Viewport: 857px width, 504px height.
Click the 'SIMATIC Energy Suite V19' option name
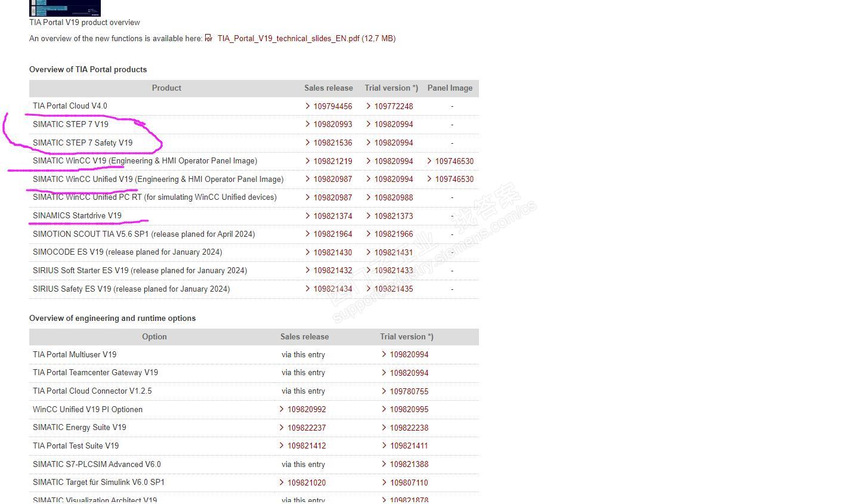coord(79,427)
